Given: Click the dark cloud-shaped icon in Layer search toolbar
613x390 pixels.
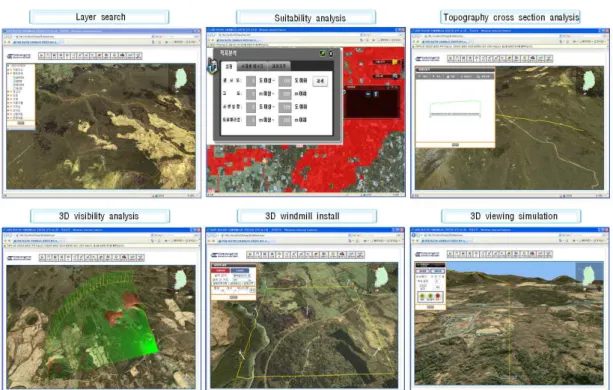Looking at the screenshot, I should click(x=122, y=56).
